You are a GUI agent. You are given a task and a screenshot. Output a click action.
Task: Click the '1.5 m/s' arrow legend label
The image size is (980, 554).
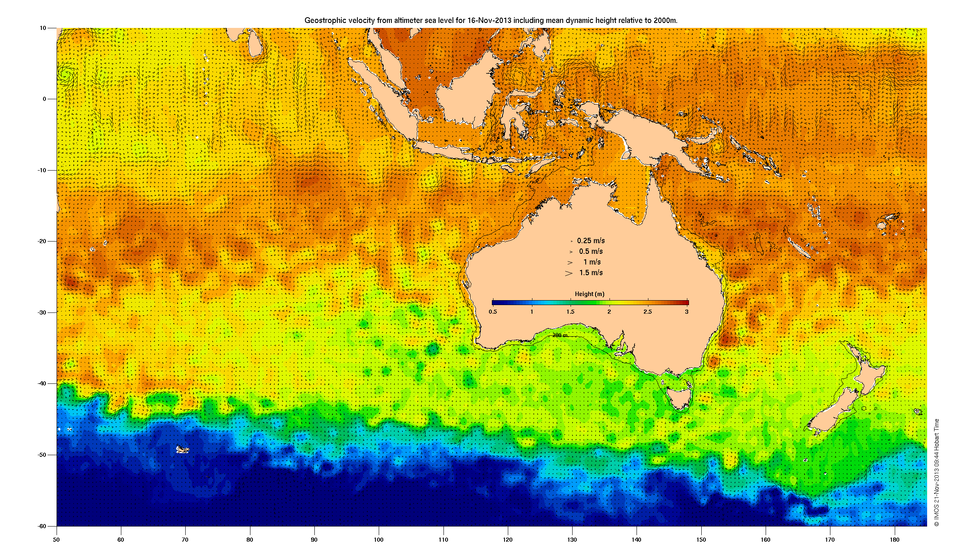tap(591, 273)
